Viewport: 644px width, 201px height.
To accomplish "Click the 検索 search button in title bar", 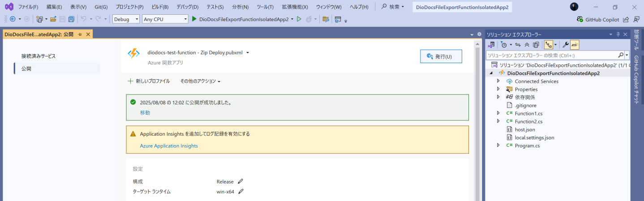I will click(393, 7).
